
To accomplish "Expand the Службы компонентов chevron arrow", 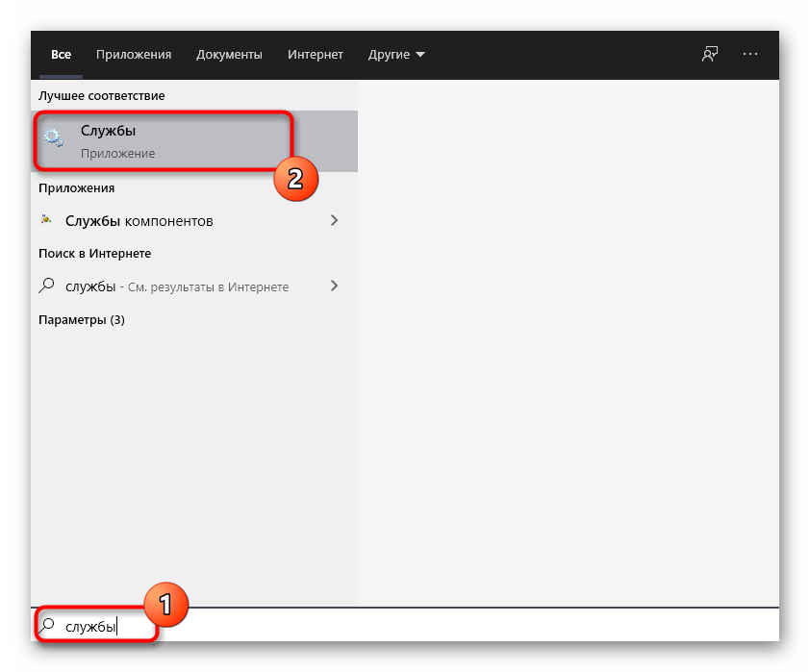I will [x=334, y=220].
